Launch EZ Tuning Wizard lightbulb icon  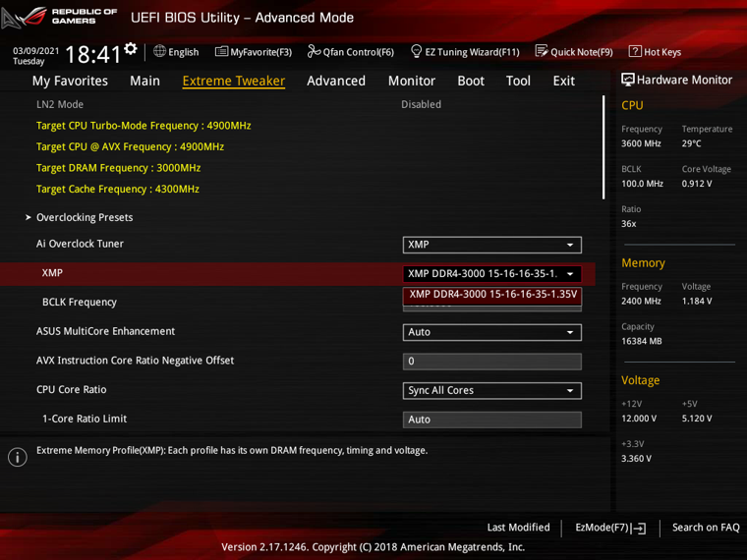coord(416,51)
